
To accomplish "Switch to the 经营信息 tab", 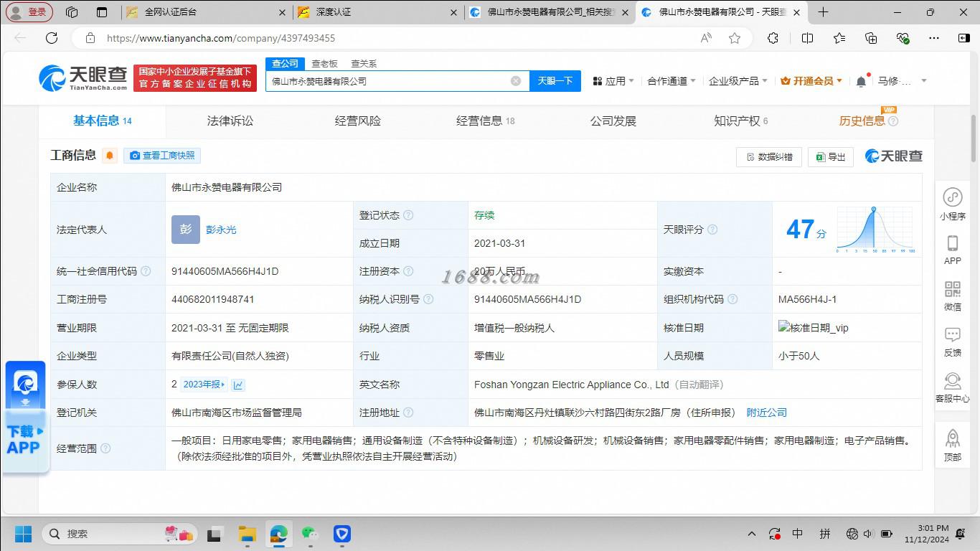I will click(x=486, y=121).
